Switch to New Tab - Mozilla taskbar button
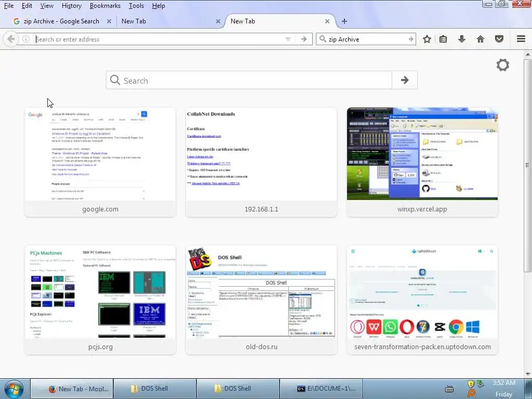532x399 pixels. pyautogui.click(x=72, y=389)
